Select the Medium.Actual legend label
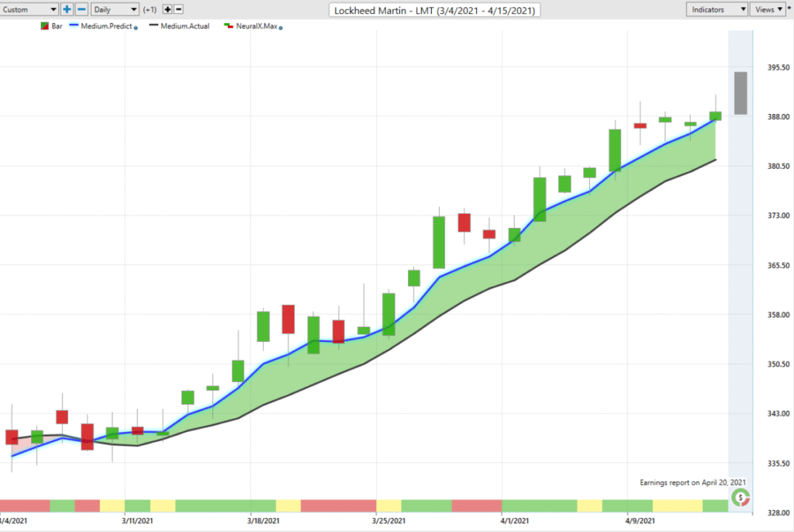 click(185, 26)
